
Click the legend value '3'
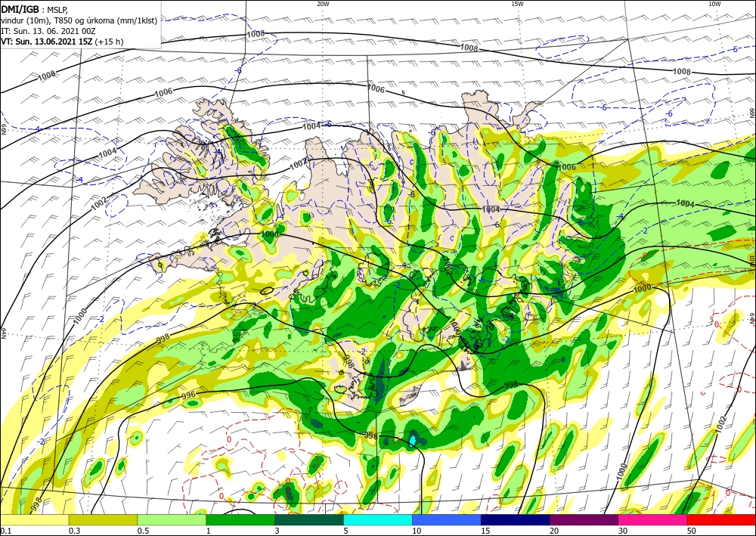277,531
